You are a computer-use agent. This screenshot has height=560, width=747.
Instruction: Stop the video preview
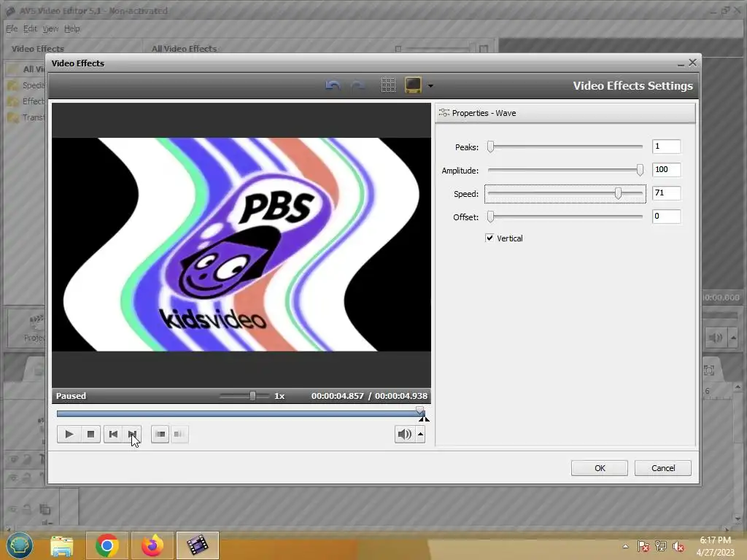(x=90, y=434)
